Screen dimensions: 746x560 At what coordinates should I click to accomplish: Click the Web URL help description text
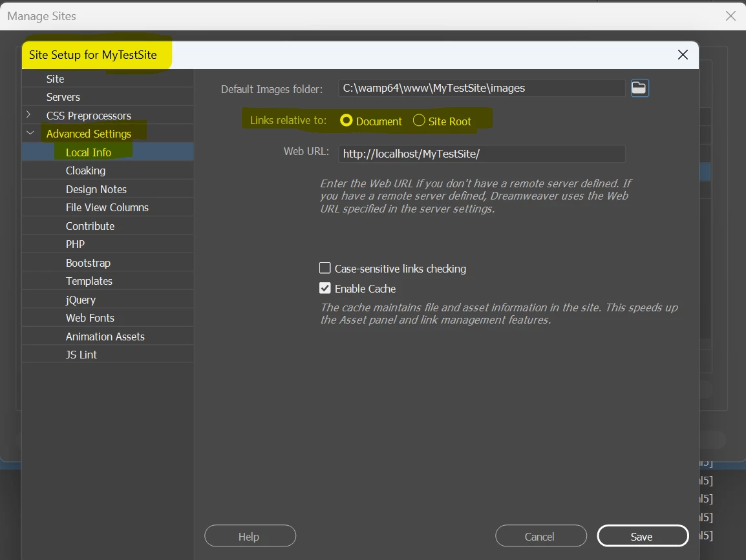[476, 196]
